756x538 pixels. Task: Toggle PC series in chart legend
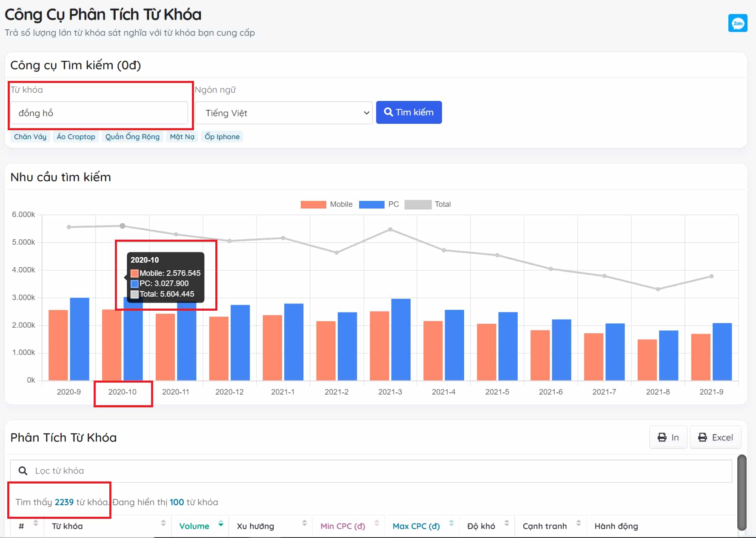(x=379, y=204)
